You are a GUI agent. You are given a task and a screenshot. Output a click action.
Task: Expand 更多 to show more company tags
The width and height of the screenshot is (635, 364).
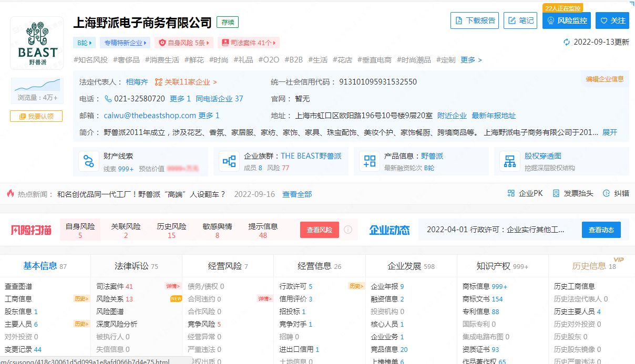tap(467, 60)
